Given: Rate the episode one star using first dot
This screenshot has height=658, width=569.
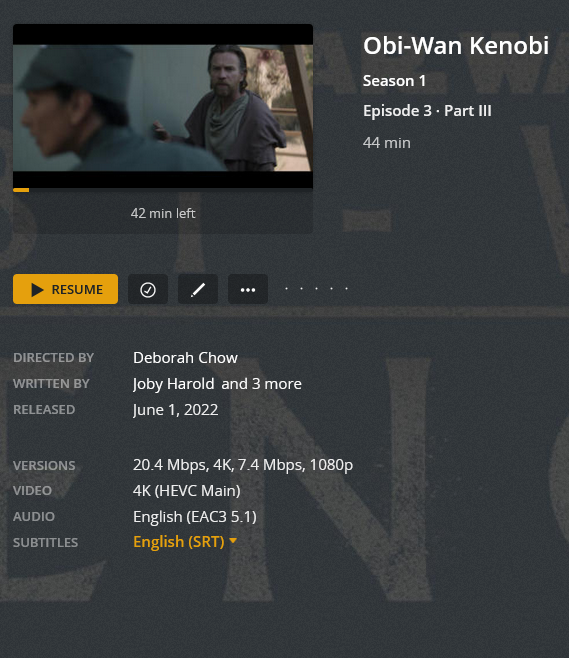Looking at the screenshot, I should point(286,288).
